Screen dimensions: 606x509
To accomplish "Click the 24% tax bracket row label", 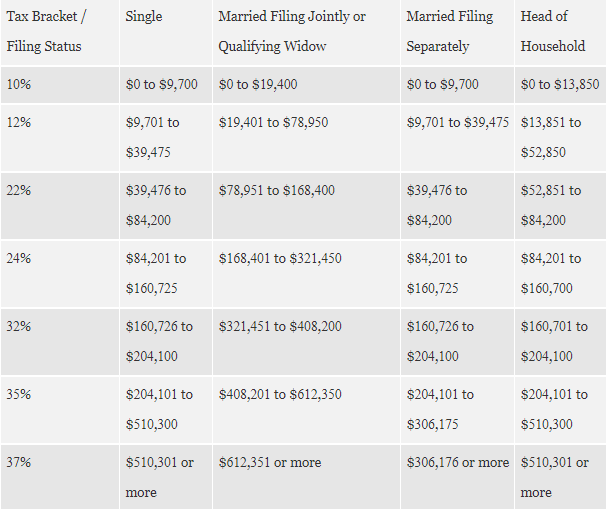I will click(x=19, y=258).
